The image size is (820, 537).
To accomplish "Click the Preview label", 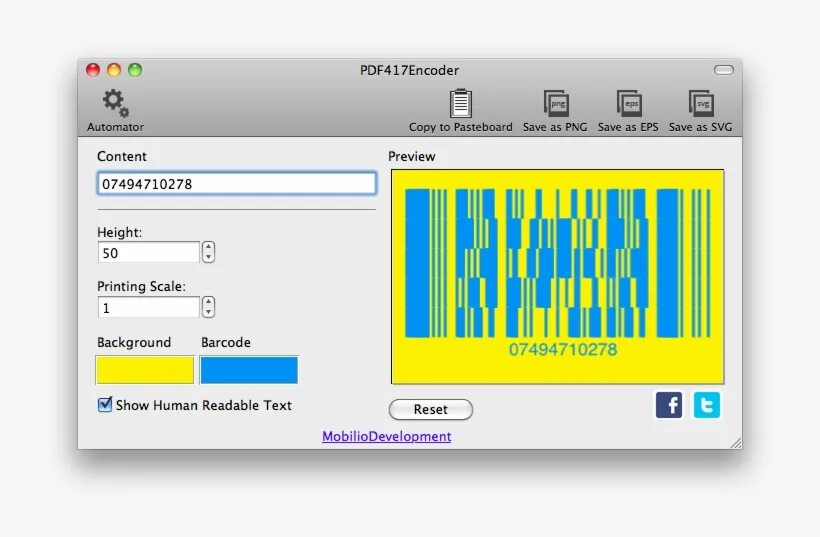I will (412, 156).
